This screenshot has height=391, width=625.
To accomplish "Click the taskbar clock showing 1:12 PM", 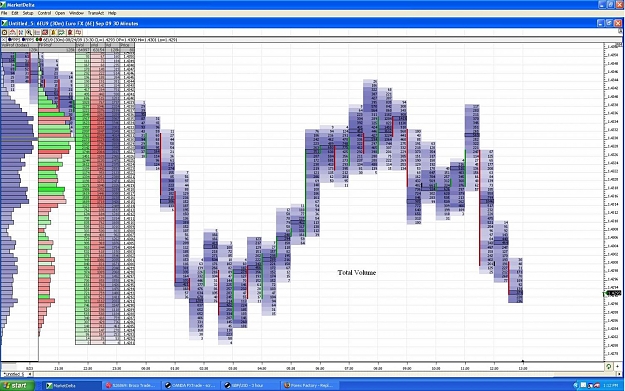I will (611, 385).
